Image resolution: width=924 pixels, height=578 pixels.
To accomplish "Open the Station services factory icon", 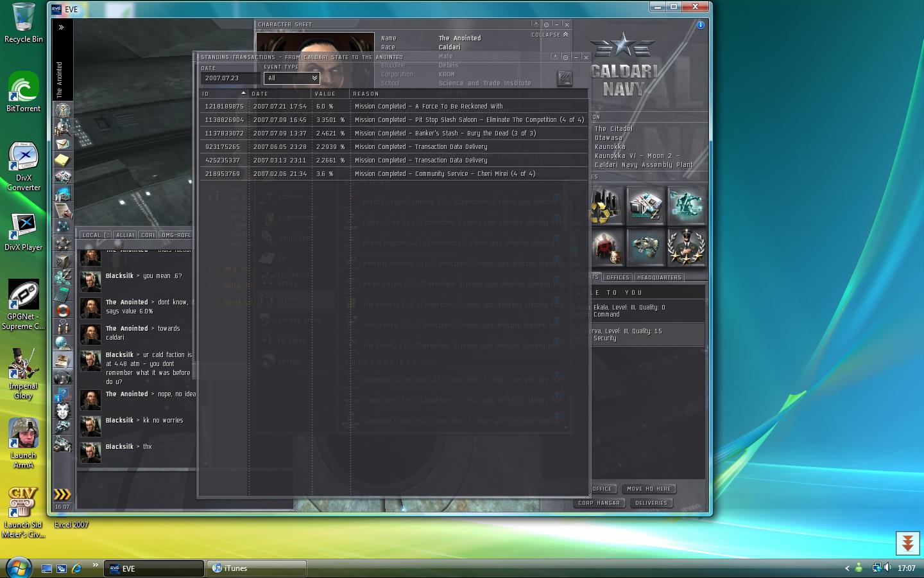I will [63, 444].
